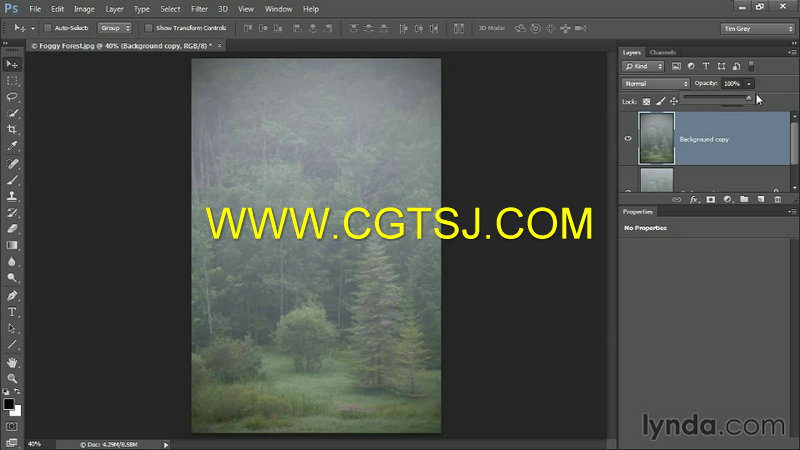Screen dimensions: 800x450
Task: Open the Normal blend mode dropdown
Action: (x=656, y=84)
